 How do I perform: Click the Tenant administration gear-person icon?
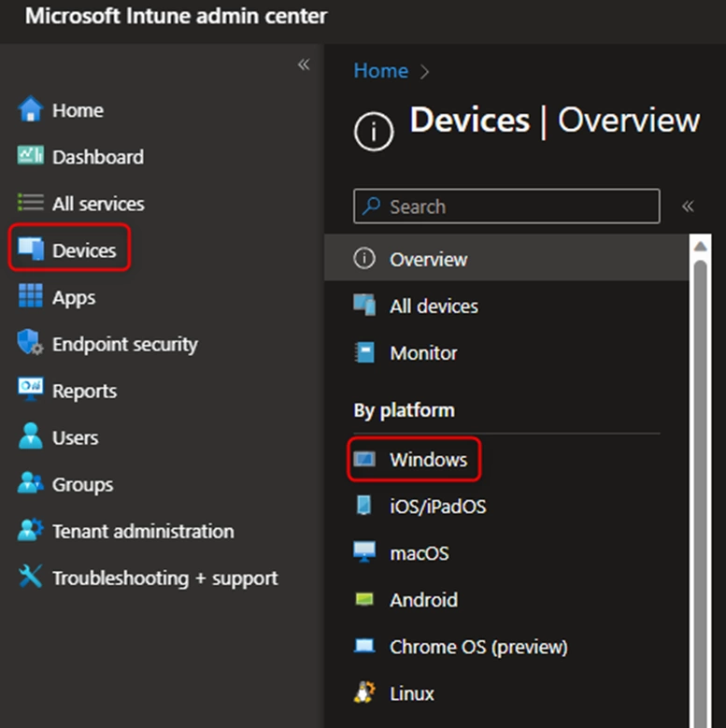pyautogui.click(x=31, y=530)
